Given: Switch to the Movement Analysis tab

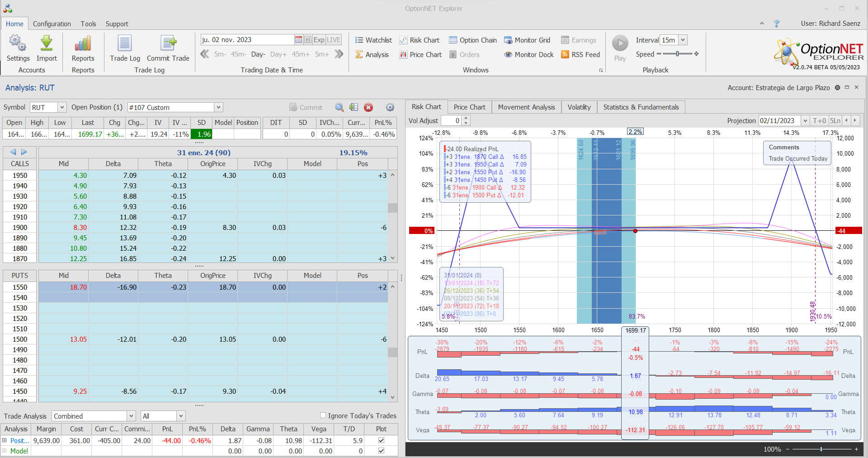Looking at the screenshot, I should point(526,107).
